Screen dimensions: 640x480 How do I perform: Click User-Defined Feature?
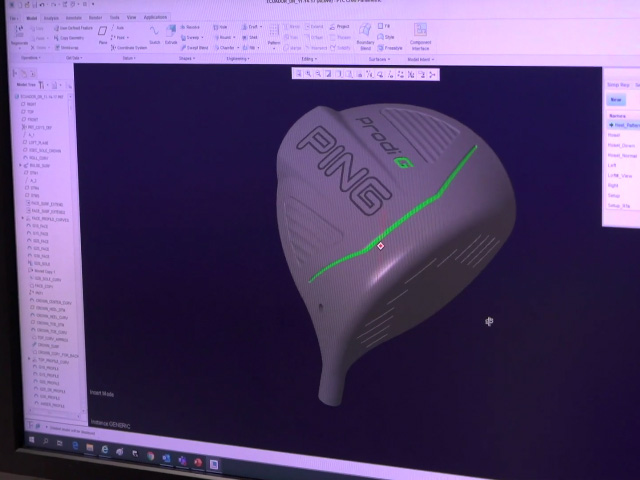pos(73,28)
